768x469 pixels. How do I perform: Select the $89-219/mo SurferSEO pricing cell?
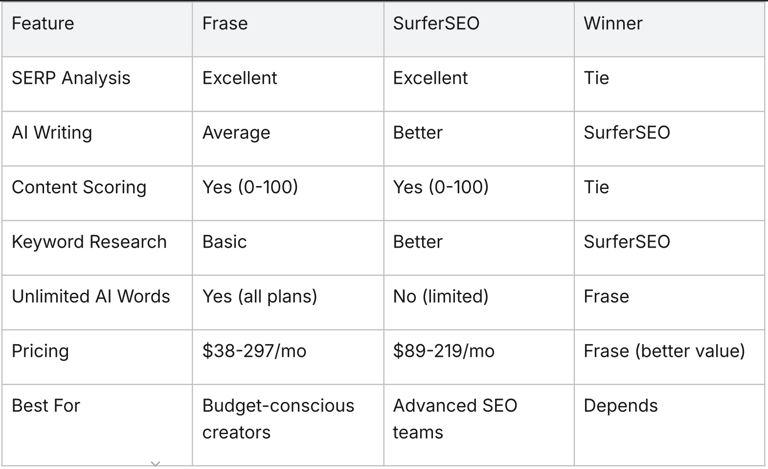444,351
